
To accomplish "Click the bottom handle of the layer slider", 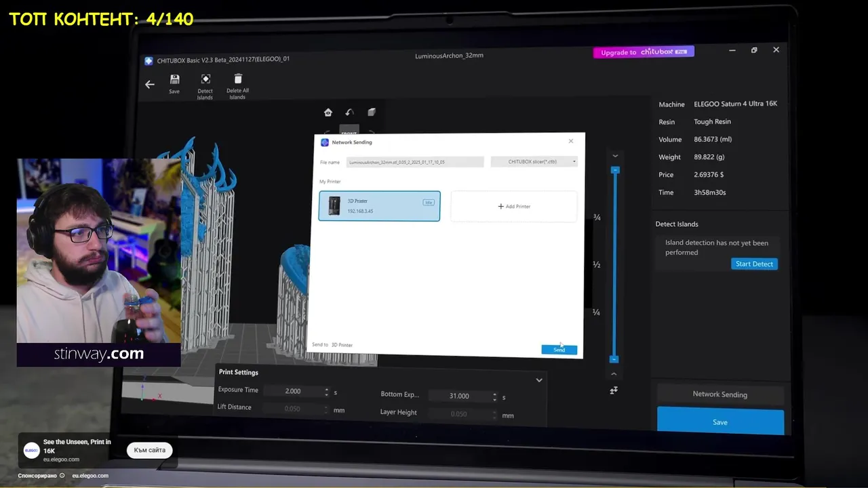I will tap(614, 359).
